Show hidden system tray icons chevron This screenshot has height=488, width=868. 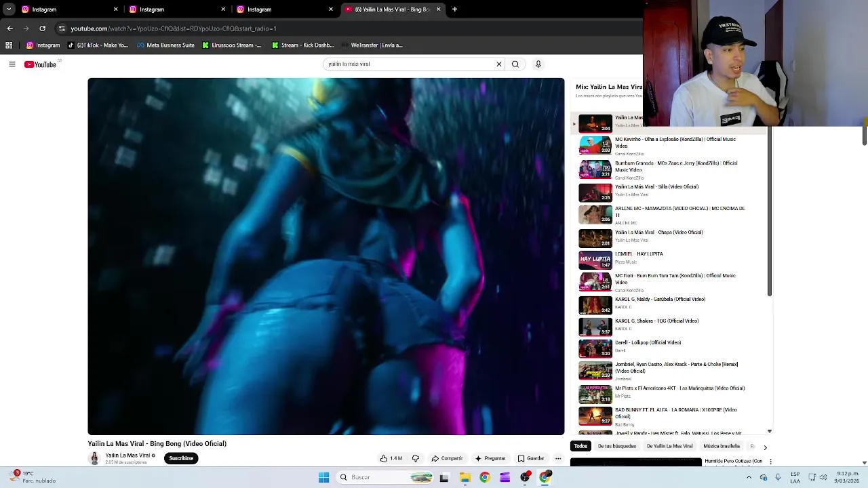coord(749,478)
